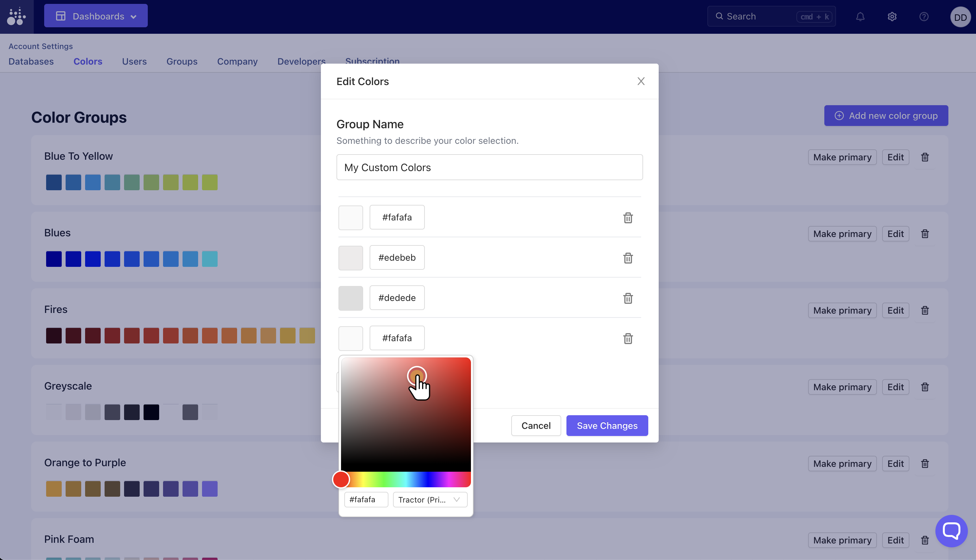Open the chat support bubble
Image resolution: width=976 pixels, height=560 pixels.
951,531
